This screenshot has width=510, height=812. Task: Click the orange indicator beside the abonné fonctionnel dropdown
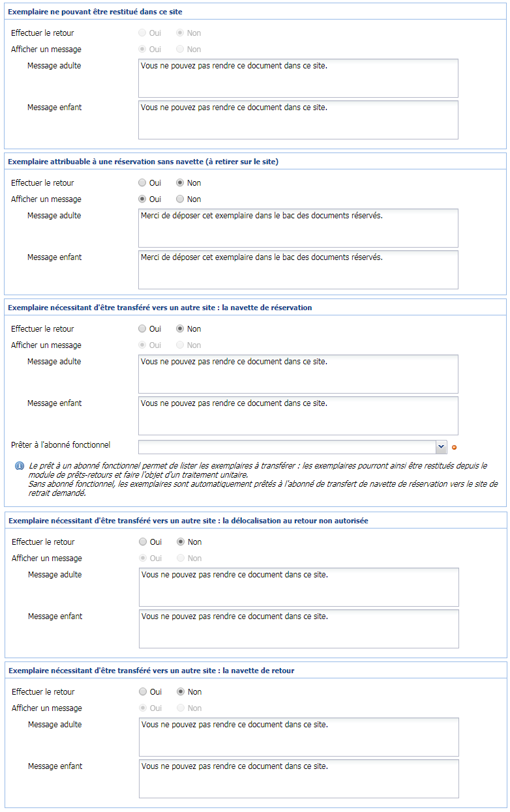click(454, 447)
